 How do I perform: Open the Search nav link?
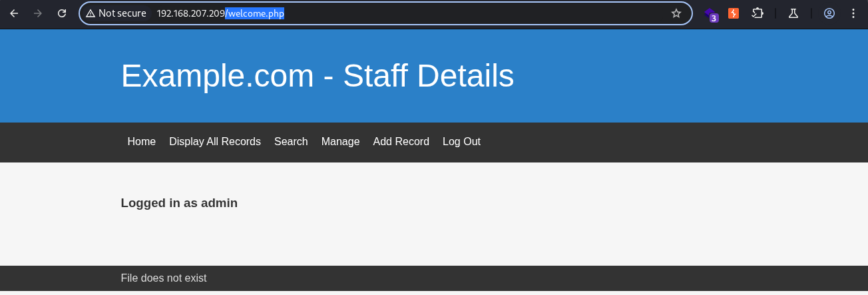tap(291, 142)
